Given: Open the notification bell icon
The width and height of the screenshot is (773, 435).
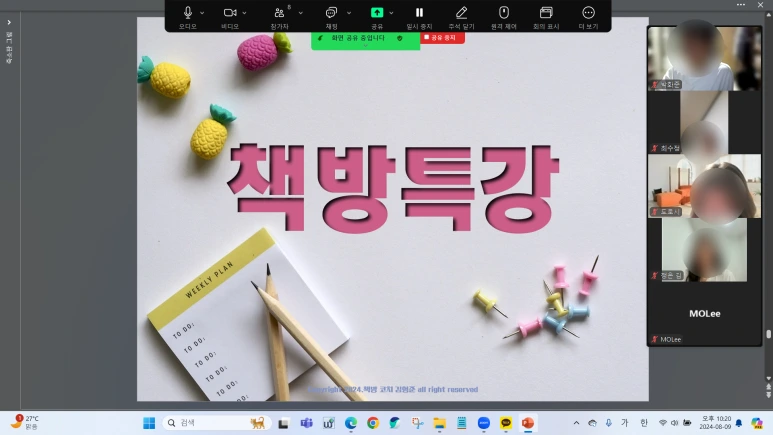Looking at the screenshot, I should [739, 423].
